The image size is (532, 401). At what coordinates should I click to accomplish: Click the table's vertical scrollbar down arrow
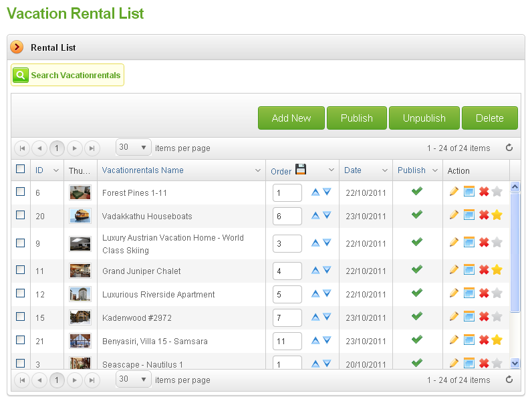515,364
